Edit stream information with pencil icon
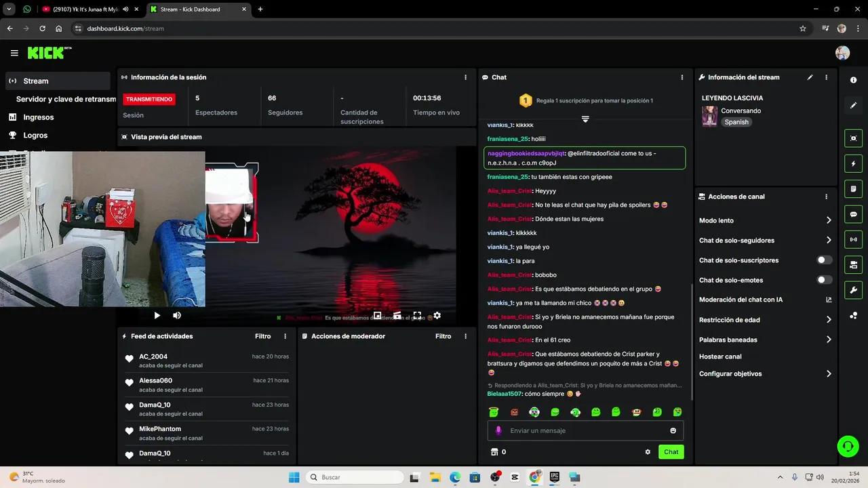Viewport: 868px width, 488px height. 810,77
